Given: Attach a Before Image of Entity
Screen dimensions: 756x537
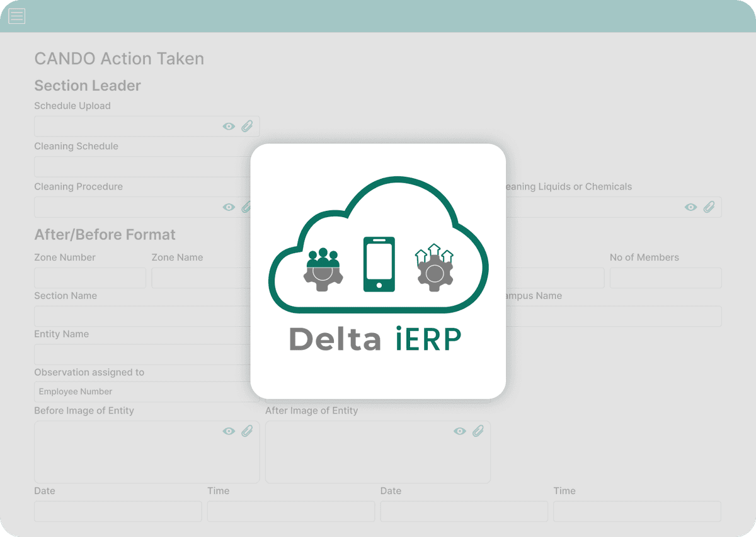Looking at the screenshot, I should (247, 431).
